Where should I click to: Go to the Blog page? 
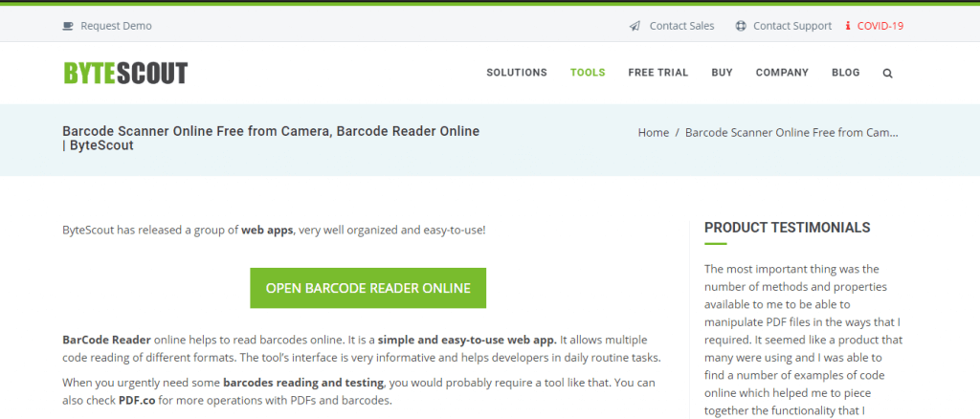click(x=846, y=73)
